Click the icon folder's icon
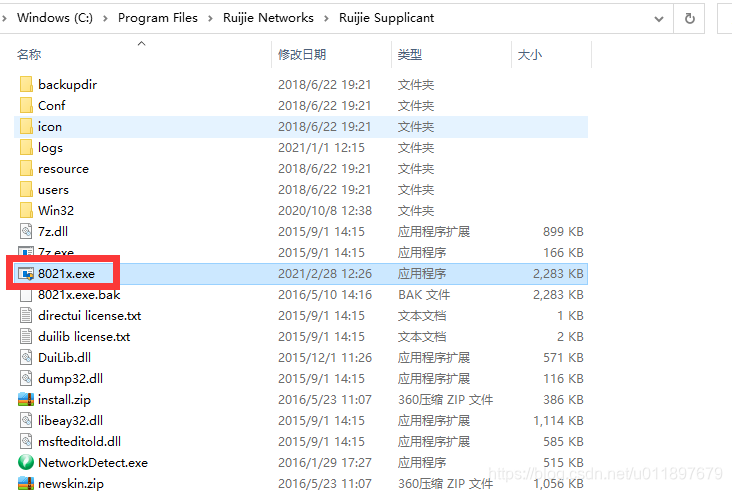The width and height of the screenshot is (732, 492). (26, 127)
